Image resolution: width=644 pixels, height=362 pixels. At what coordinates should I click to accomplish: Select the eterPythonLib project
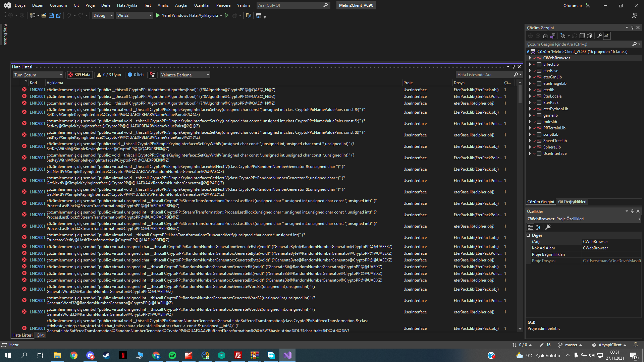click(556, 109)
